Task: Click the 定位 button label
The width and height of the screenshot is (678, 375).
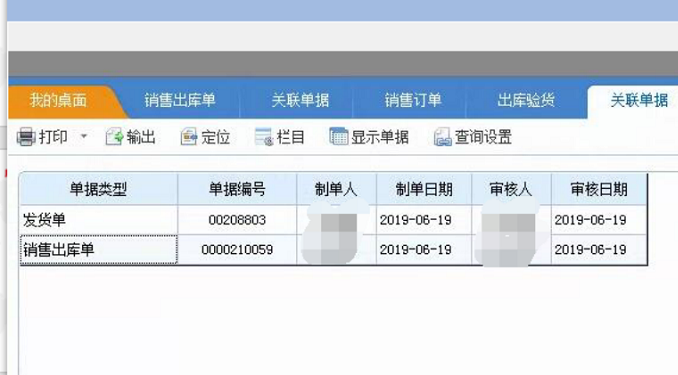Action: coord(215,137)
